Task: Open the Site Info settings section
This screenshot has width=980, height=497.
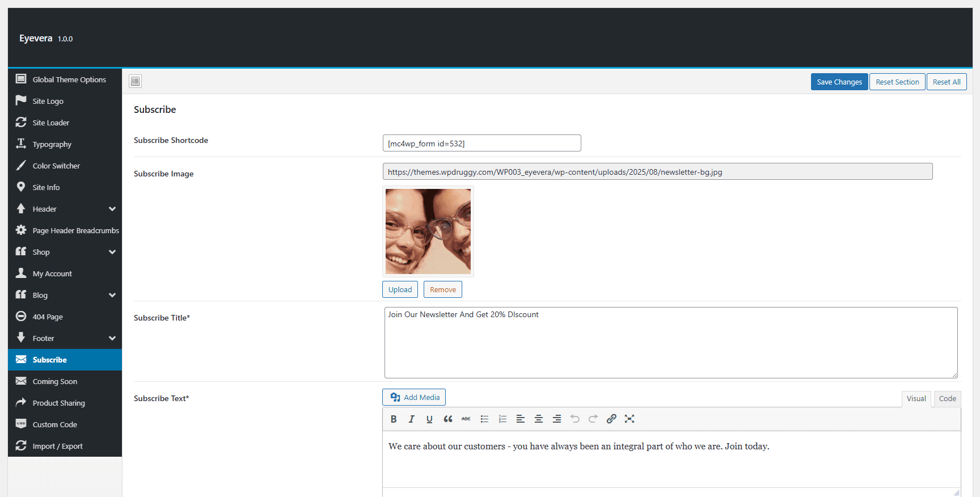Action: (65, 187)
